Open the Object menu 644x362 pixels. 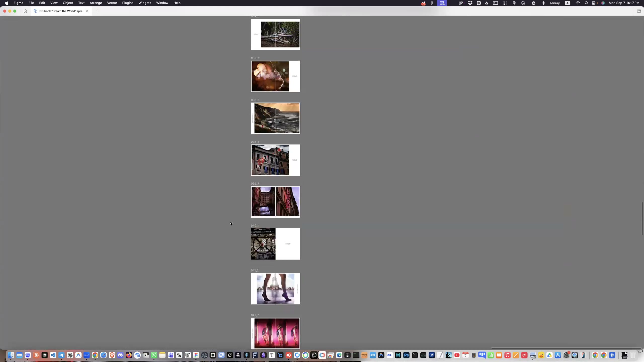[x=68, y=3]
